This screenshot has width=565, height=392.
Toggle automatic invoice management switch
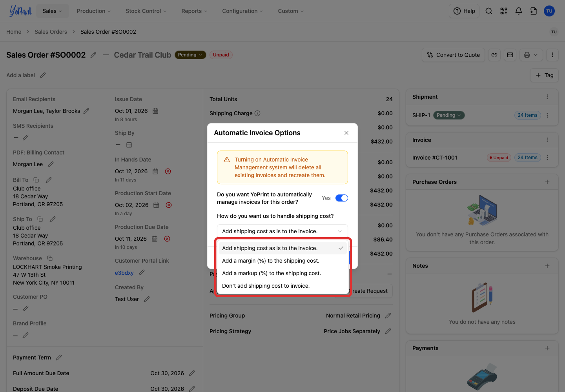pyautogui.click(x=342, y=198)
